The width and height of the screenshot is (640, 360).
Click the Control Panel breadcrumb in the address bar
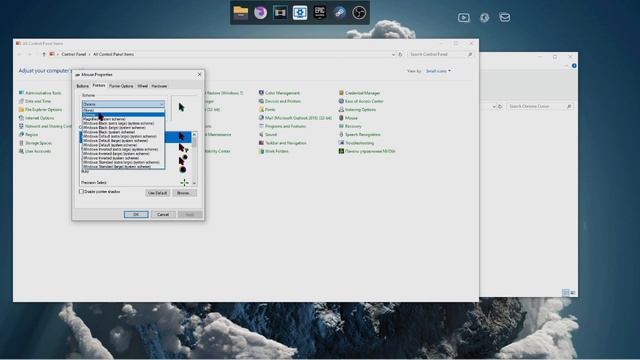point(74,54)
